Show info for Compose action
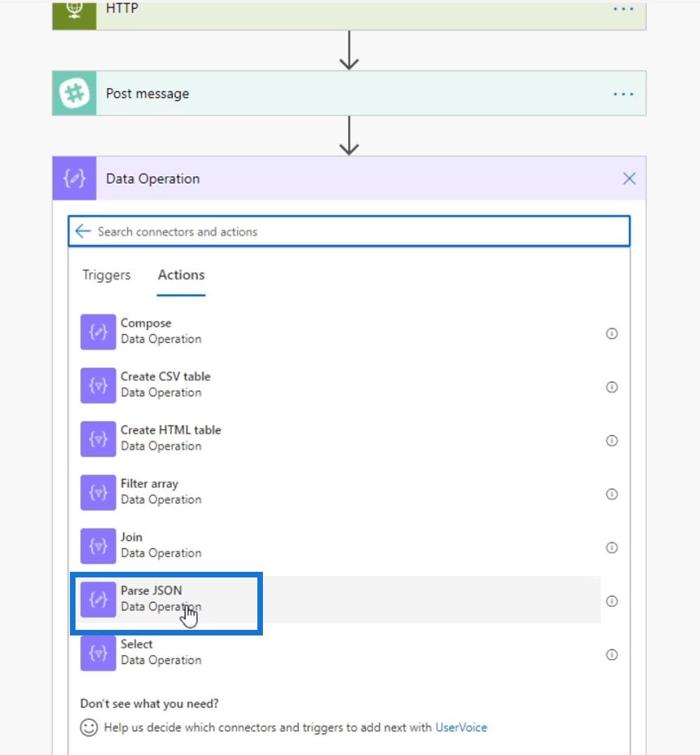This screenshot has height=755, width=700. [x=612, y=333]
